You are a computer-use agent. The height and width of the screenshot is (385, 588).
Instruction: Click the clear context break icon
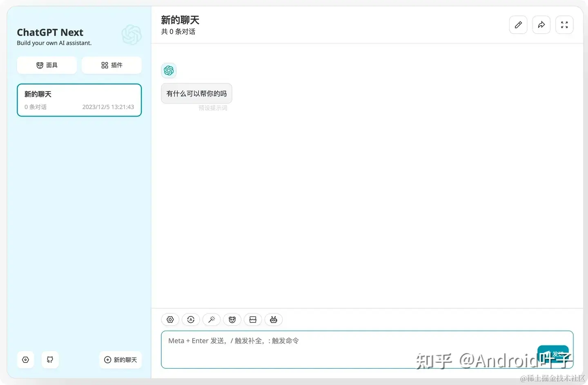[x=253, y=320]
